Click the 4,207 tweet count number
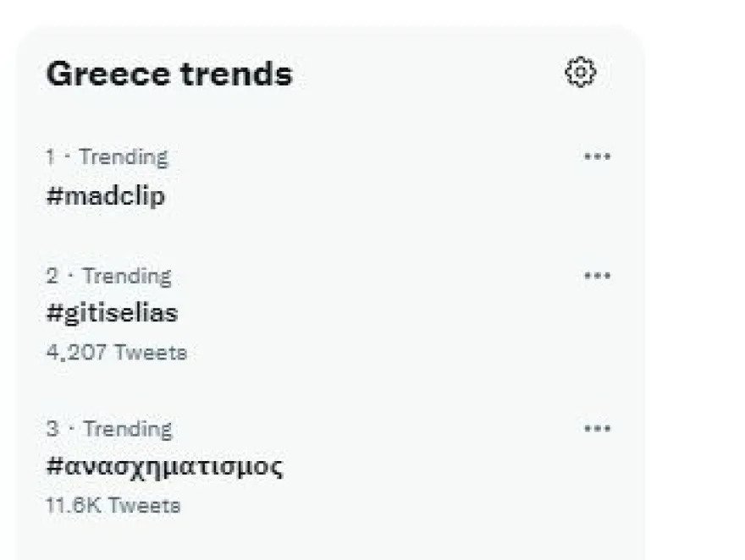The height and width of the screenshot is (560, 745). 76,352
